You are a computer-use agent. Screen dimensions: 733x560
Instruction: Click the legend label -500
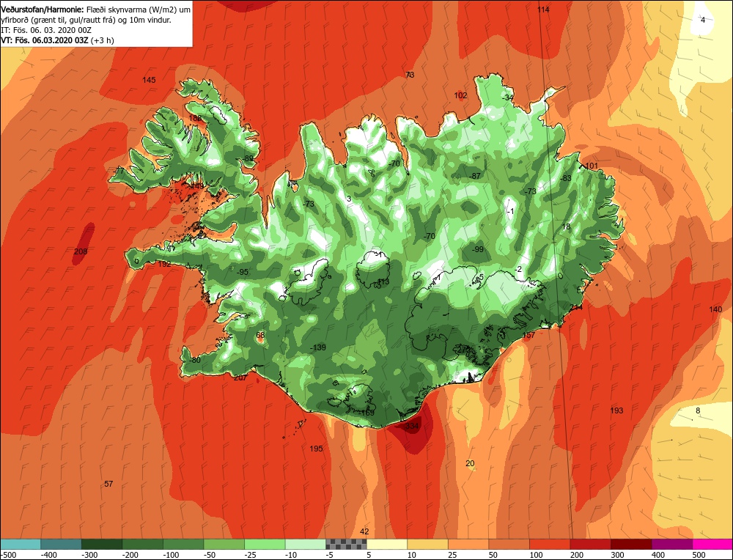pyautogui.click(x=9, y=555)
